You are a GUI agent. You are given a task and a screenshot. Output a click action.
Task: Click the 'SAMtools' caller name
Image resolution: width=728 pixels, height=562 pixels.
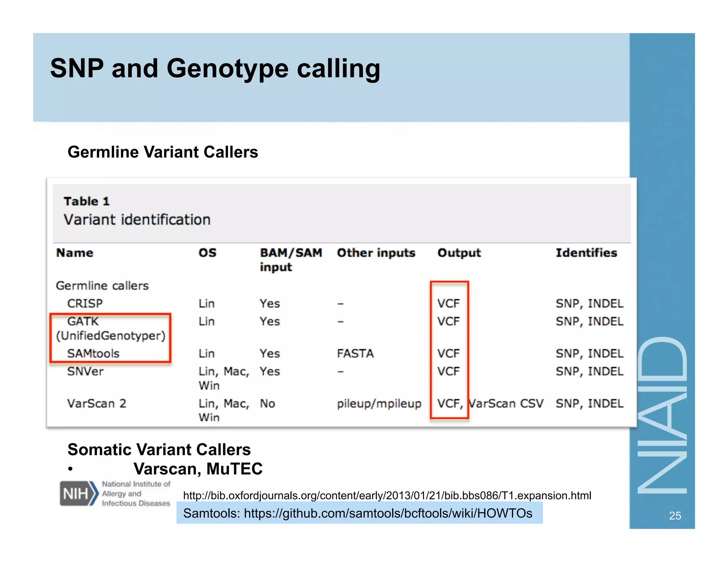(93, 353)
